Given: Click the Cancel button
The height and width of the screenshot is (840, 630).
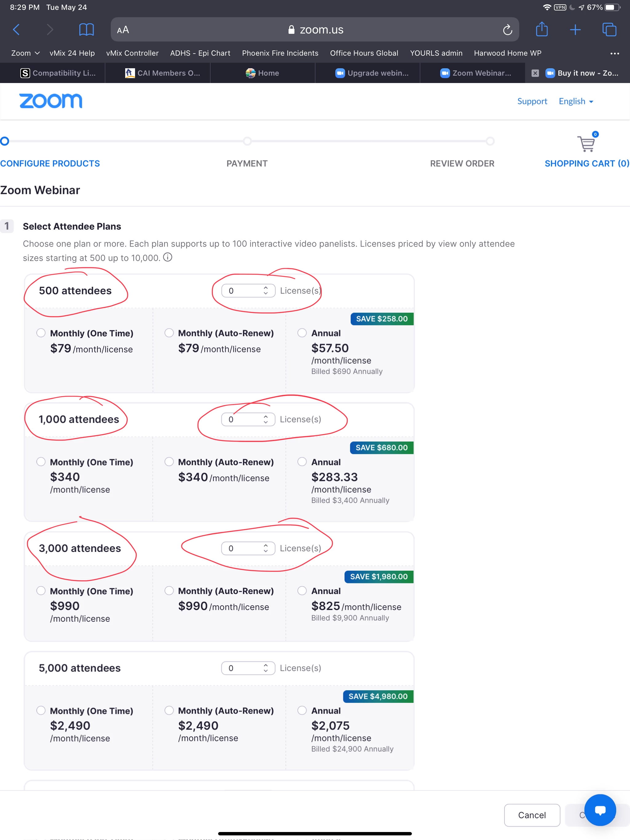Looking at the screenshot, I should 532,815.
